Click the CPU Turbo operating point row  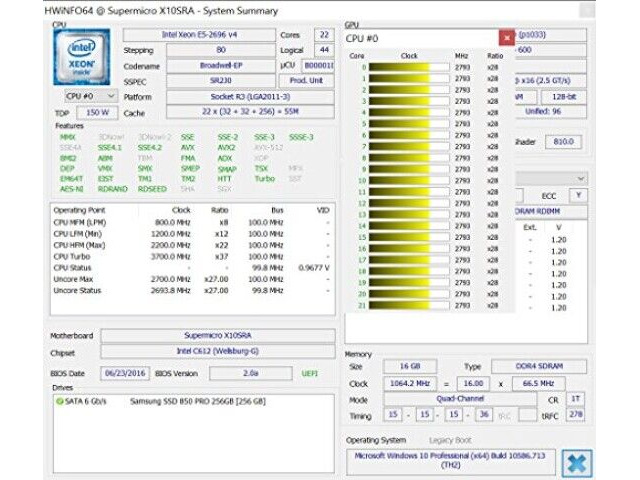coord(192,257)
